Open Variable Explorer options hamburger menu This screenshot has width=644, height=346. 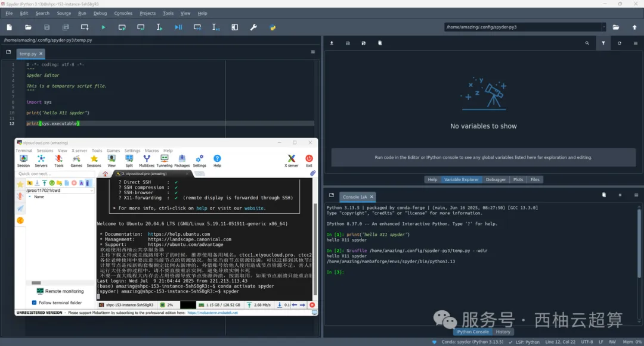point(636,43)
